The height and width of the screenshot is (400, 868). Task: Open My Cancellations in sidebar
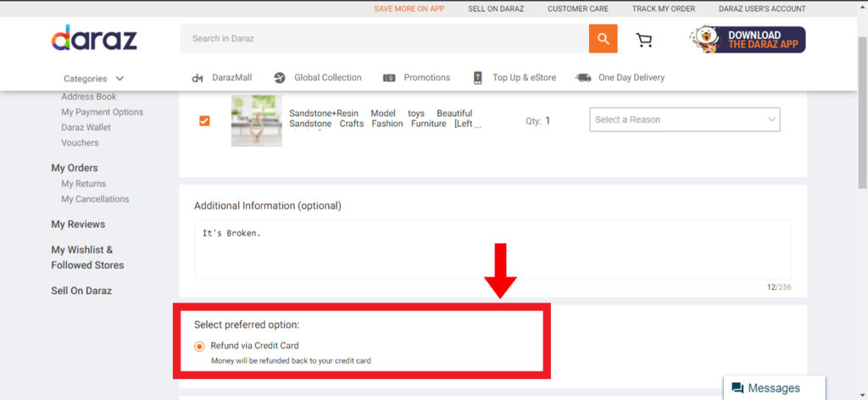point(95,199)
